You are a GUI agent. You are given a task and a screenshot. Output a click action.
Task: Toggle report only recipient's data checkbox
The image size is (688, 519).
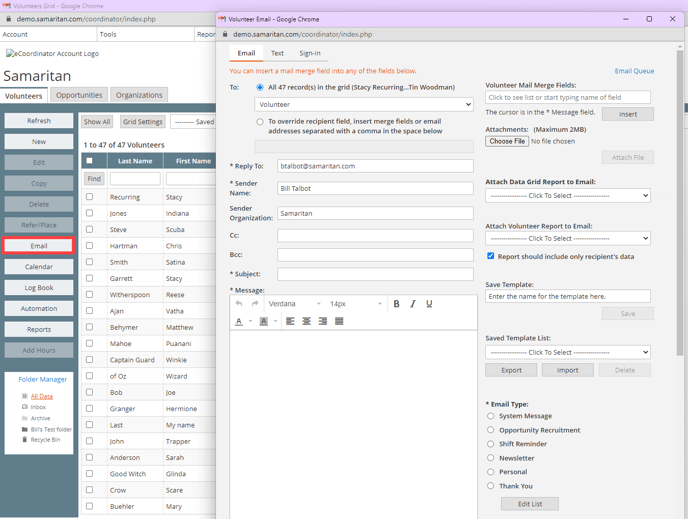coord(491,256)
